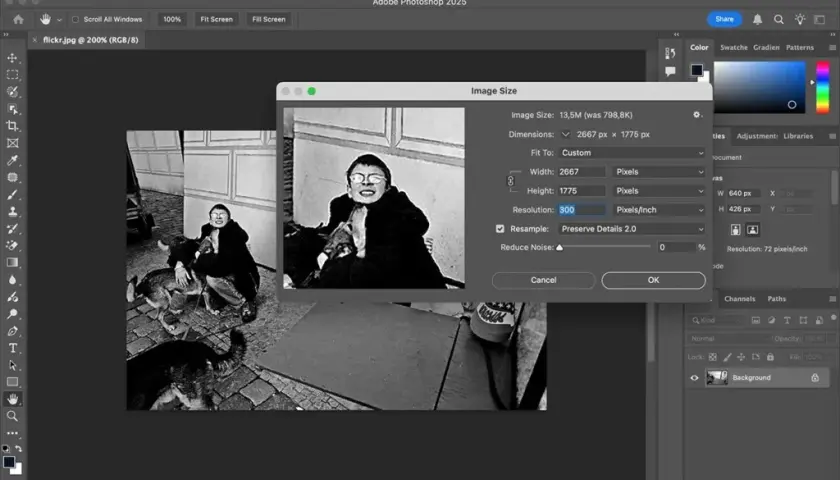Click the 100% zoom button
840x480 pixels.
point(172,19)
